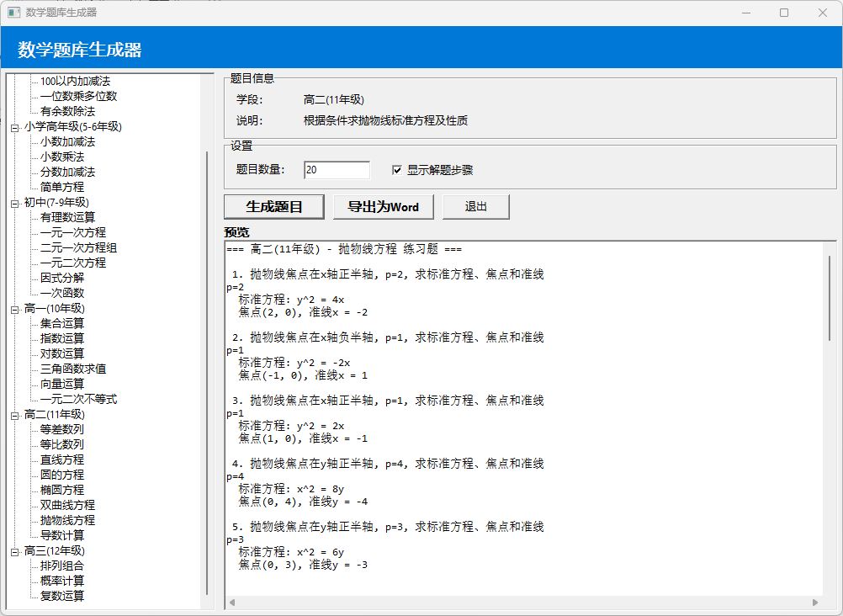The width and height of the screenshot is (843, 616).
Task: Select 等差数列 topic
Action: pyautogui.click(x=62, y=429)
